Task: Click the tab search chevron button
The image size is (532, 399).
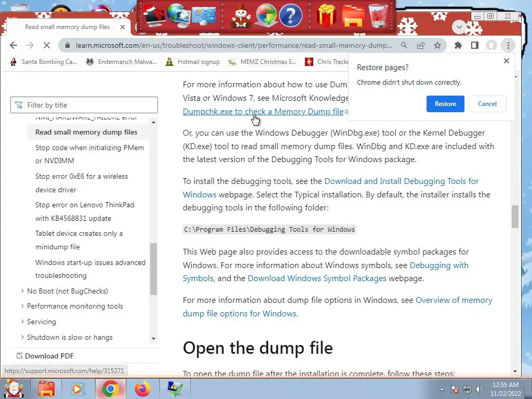Action: click(459, 27)
